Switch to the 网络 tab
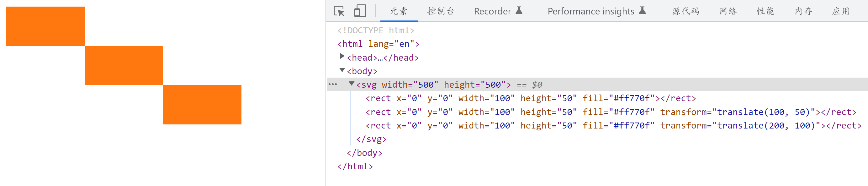Viewport: 868px width, 186px height. (728, 11)
